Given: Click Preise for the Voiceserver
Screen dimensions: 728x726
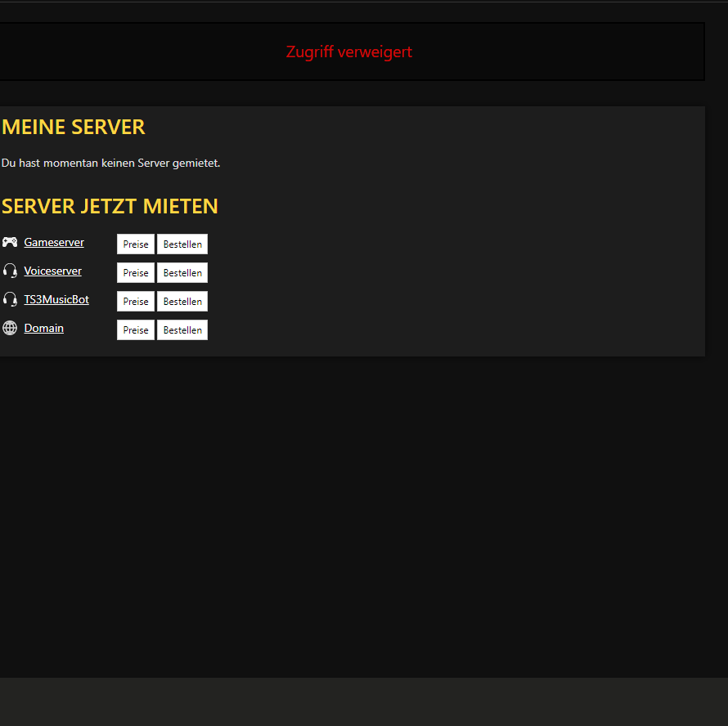Looking at the screenshot, I should point(135,272).
